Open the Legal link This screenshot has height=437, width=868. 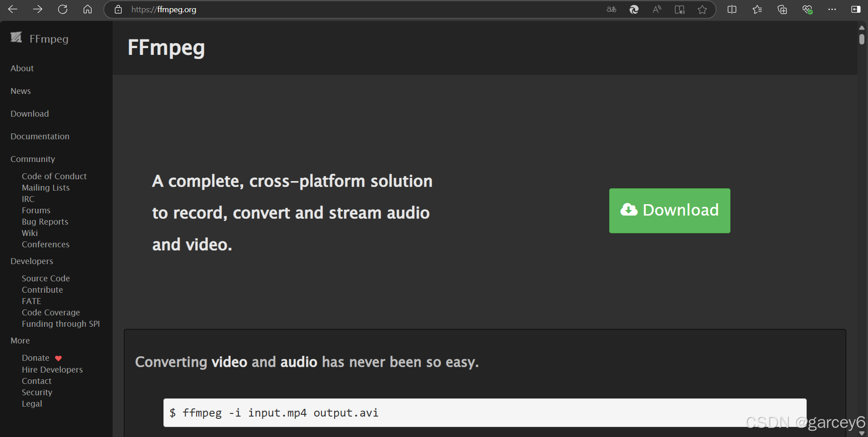[32, 403]
